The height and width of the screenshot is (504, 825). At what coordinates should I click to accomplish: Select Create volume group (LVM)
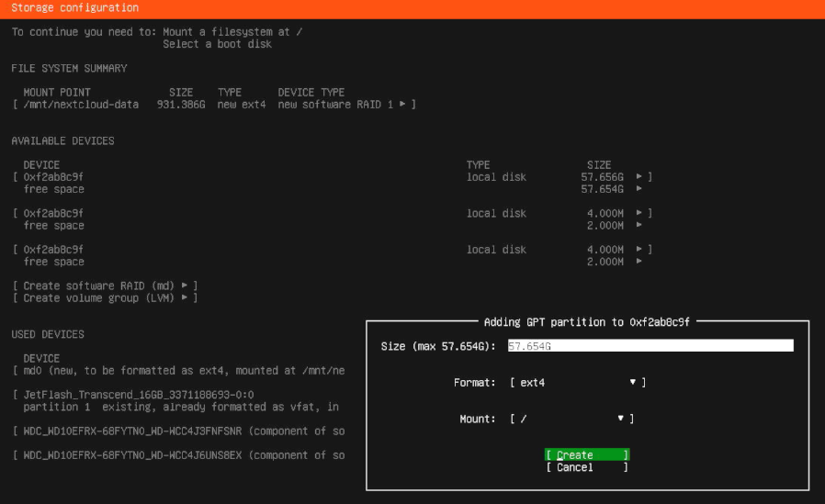coord(106,297)
